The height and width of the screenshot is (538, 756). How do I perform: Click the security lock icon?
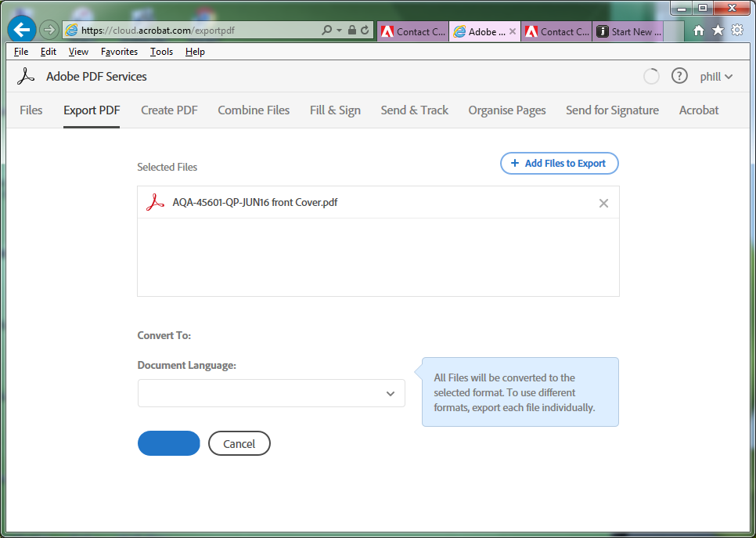pyautogui.click(x=352, y=30)
